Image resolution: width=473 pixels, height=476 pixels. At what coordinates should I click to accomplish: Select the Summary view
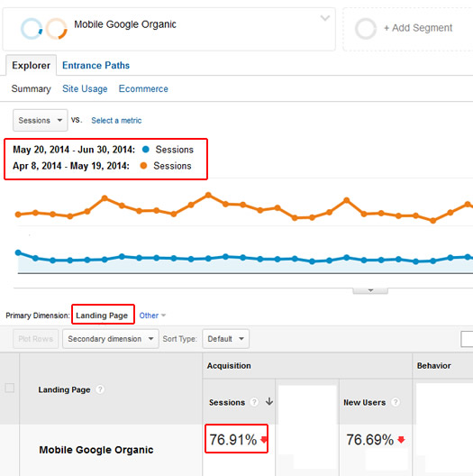click(x=31, y=89)
